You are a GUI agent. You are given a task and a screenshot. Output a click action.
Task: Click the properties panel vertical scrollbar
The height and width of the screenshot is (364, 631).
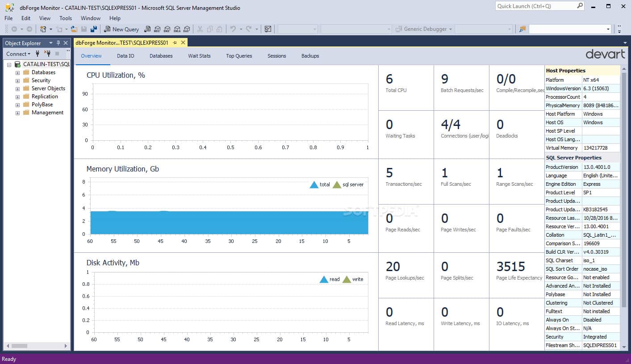[623, 208]
